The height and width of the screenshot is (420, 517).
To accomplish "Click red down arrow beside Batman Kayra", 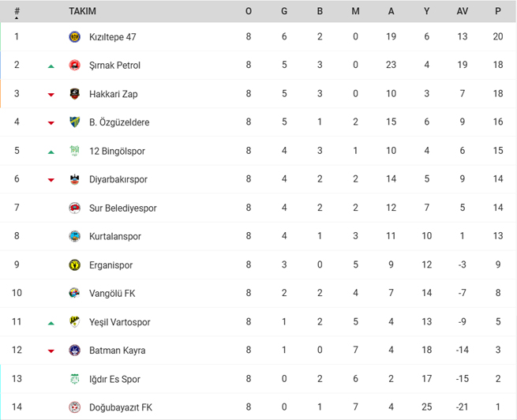I will 51,351.
